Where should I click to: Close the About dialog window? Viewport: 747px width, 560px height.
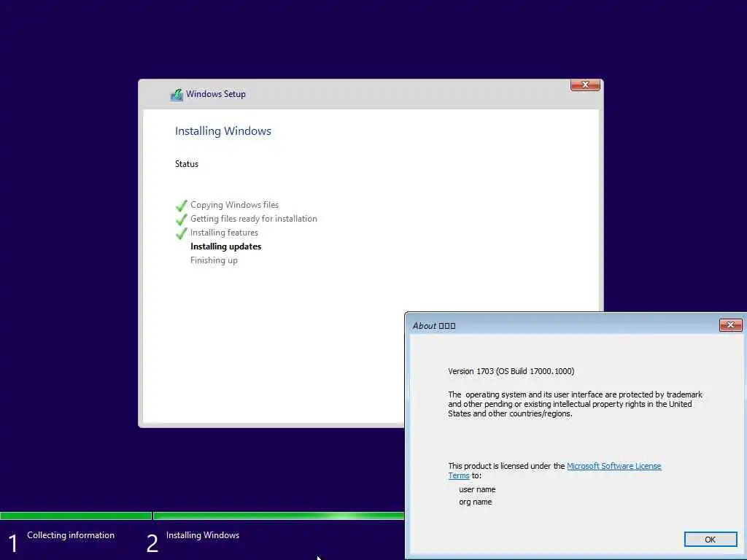(x=730, y=325)
